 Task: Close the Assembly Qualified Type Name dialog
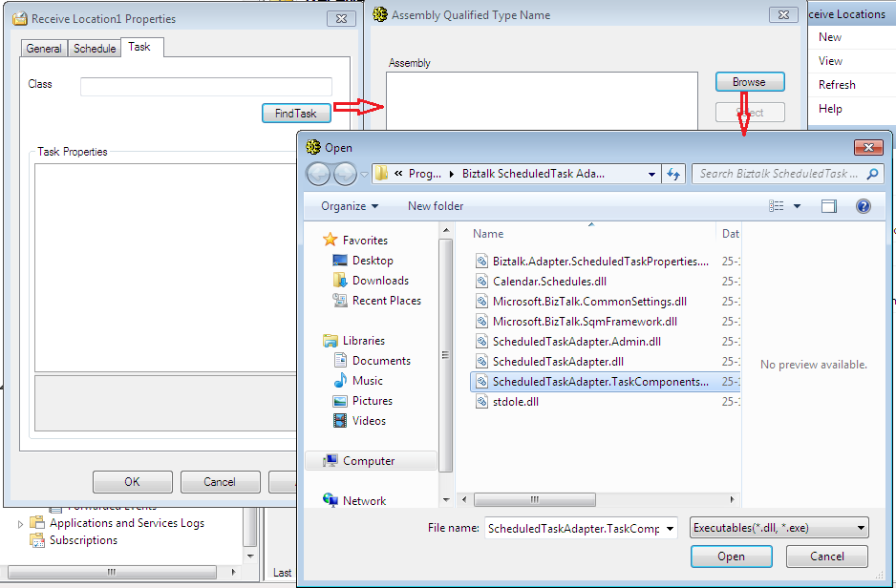point(783,15)
